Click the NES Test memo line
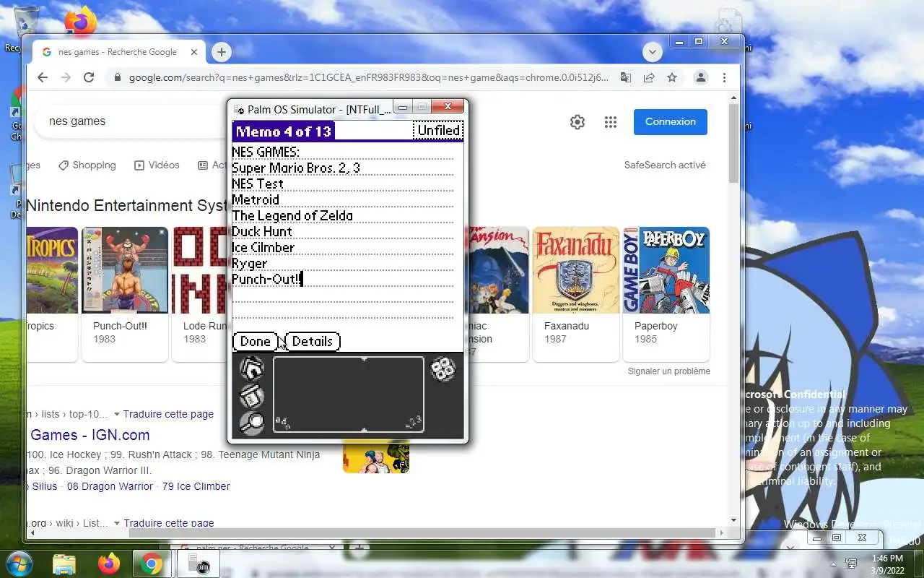The height and width of the screenshot is (578, 924). click(258, 184)
